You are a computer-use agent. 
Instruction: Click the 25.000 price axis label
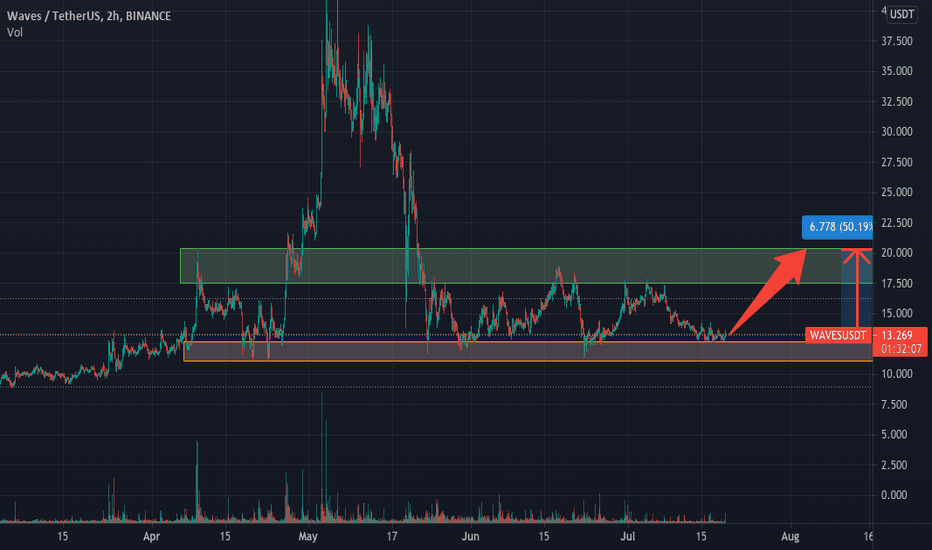[896, 192]
